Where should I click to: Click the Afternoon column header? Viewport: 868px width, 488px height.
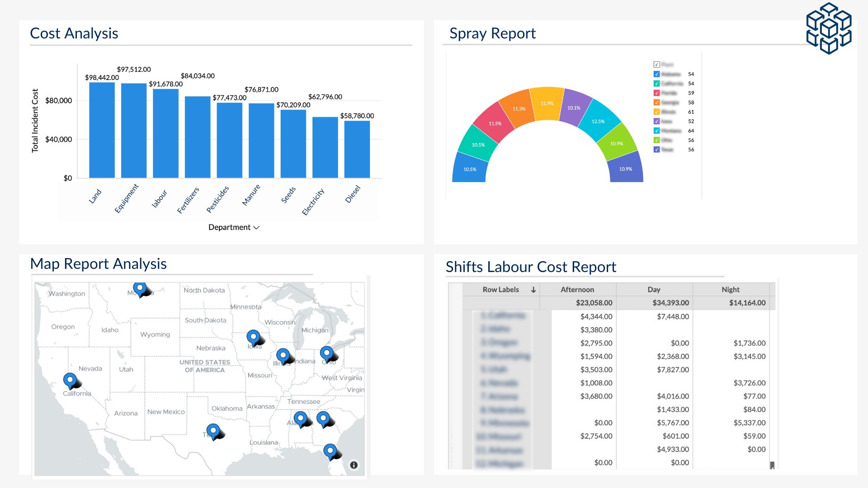(x=577, y=290)
